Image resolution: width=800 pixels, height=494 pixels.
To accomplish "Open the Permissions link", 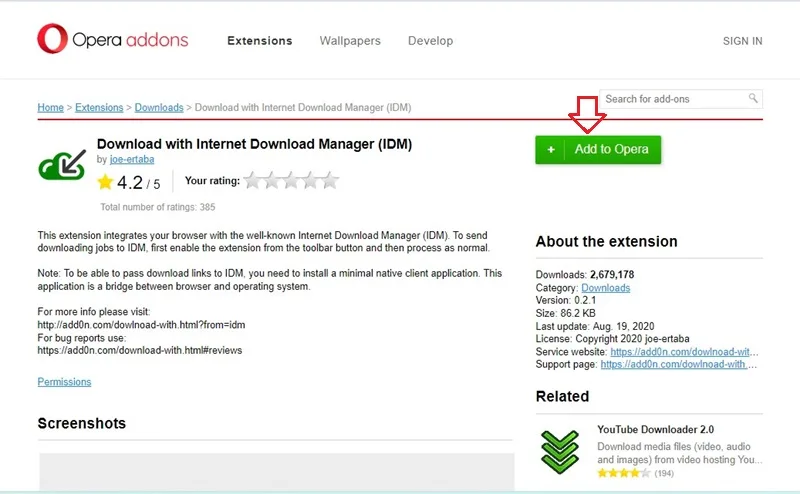I will pos(64,382).
